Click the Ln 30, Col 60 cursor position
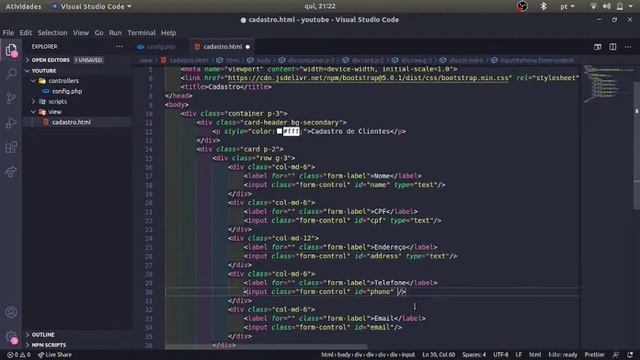 tap(439, 355)
